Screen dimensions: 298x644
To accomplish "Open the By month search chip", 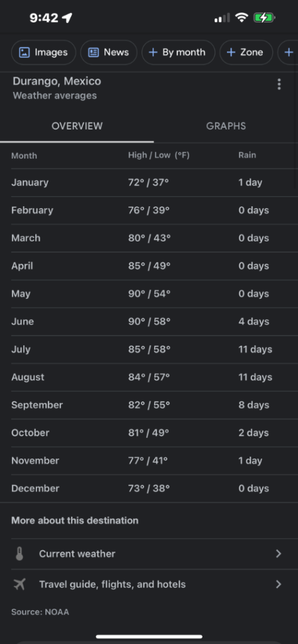I will pos(178,52).
